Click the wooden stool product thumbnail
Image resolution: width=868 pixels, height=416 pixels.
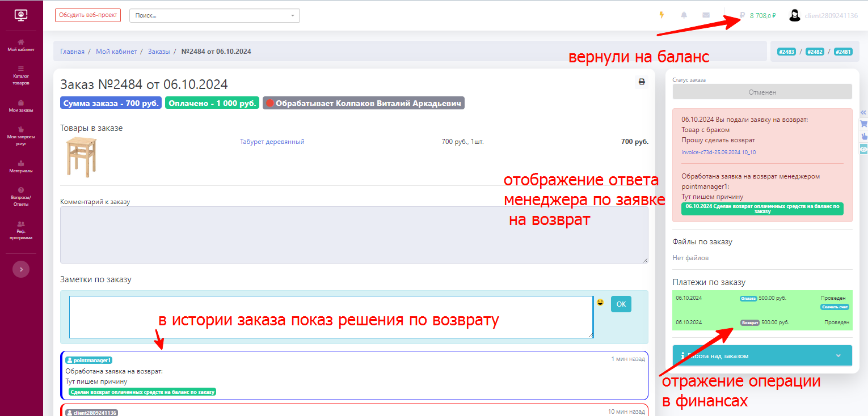(81, 157)
